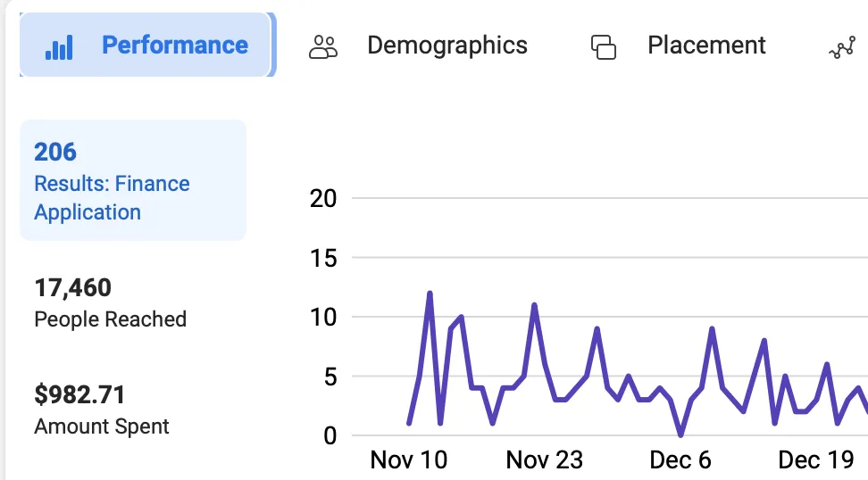Viewport: 868px width, 480px height.
Task: Click the zero-value dip near Dec 6
Action: tap(680, 434)
